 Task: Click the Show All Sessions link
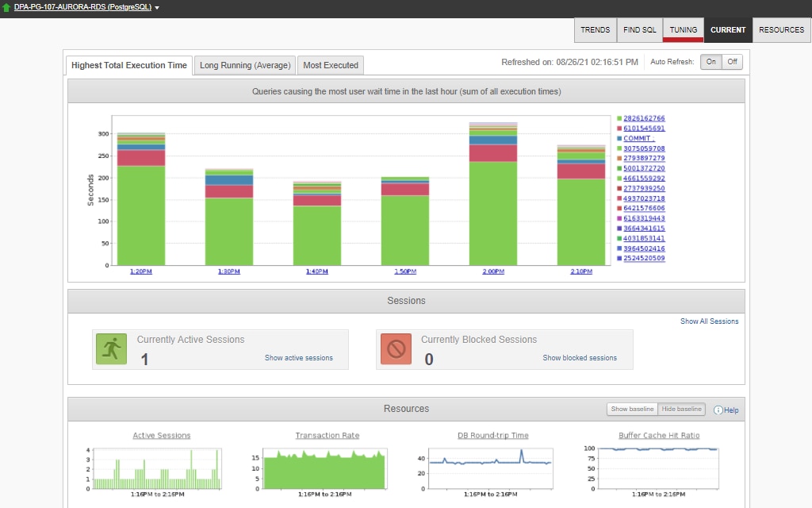(x=710, y=321)
